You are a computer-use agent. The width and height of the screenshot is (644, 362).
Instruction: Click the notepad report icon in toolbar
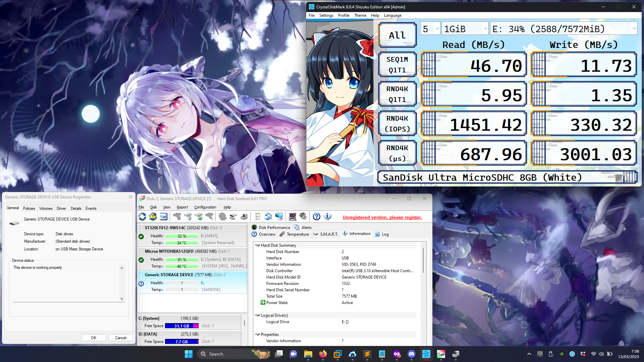point(258,217)
